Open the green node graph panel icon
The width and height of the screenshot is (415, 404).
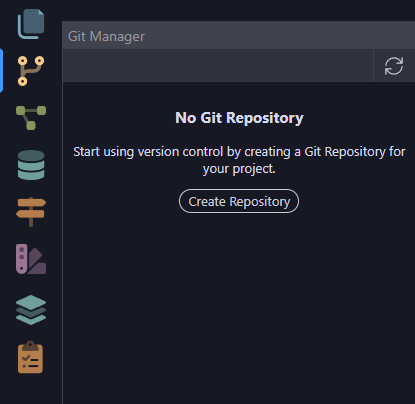tap(31, 118)
